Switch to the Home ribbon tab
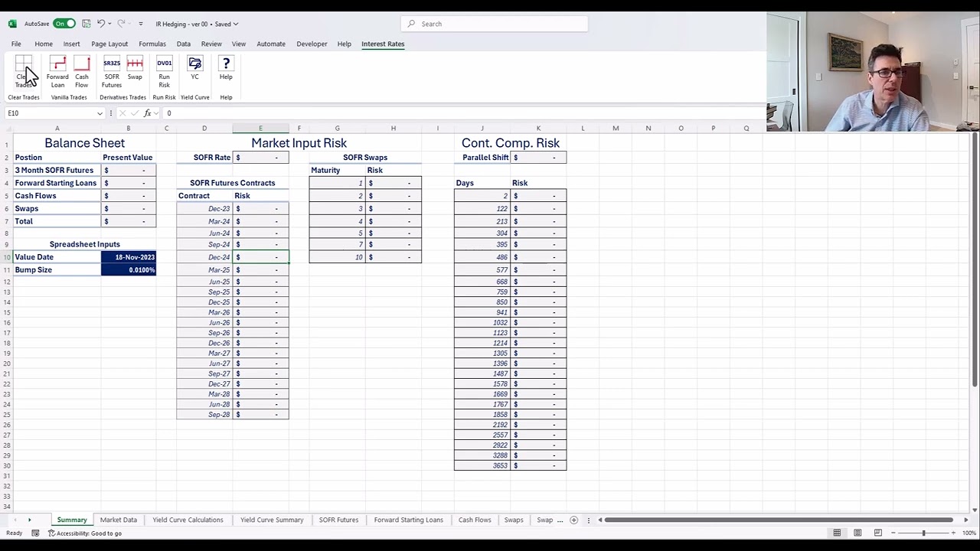The height and width of the screenshot is (551, 980). click(44, 44)
